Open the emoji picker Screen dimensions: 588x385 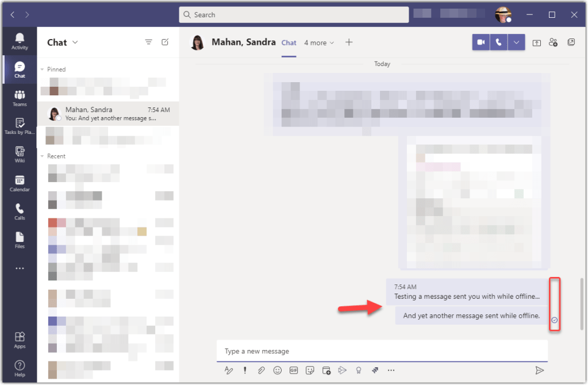[277, 370]
